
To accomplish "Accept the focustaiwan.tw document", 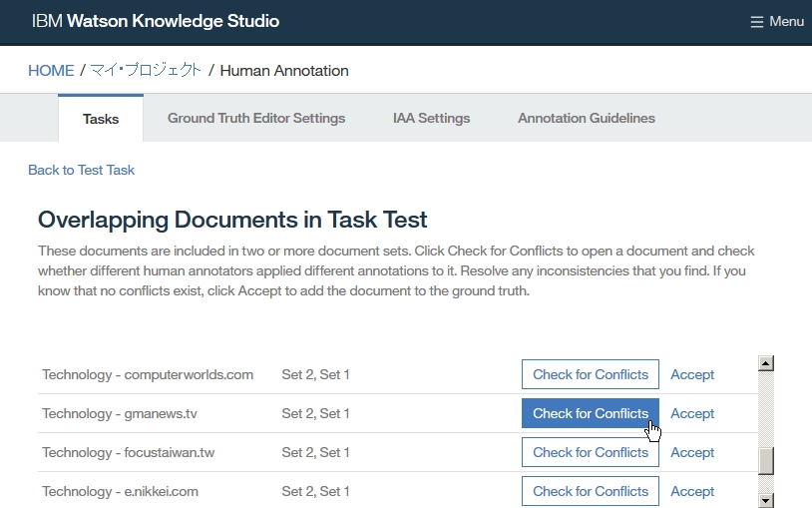I will [691, 452].
